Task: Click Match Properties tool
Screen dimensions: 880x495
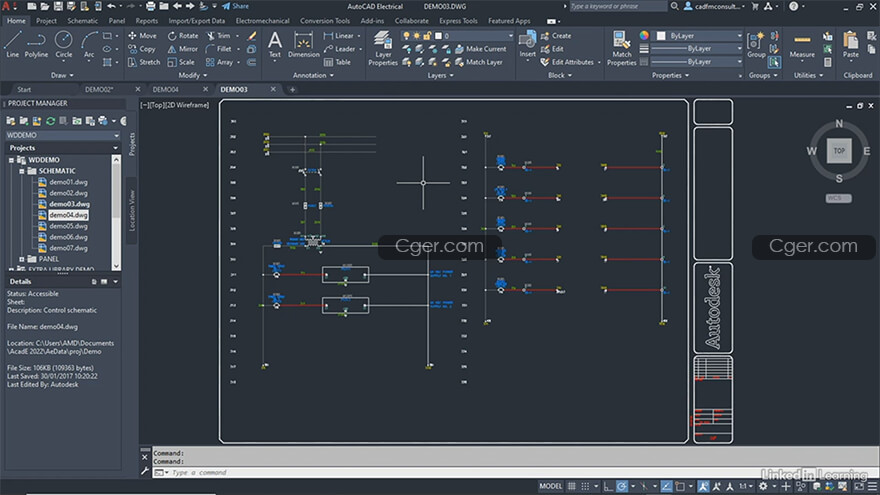Action: [621, 49]
